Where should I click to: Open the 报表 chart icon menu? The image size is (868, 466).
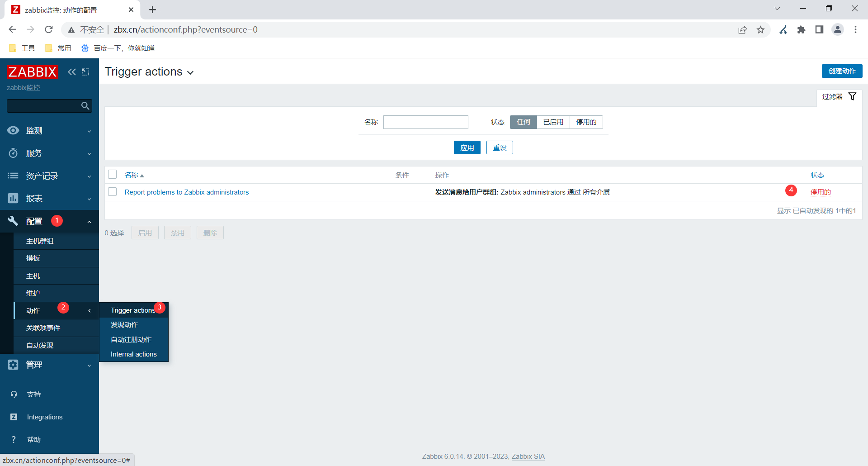point(13,198)
